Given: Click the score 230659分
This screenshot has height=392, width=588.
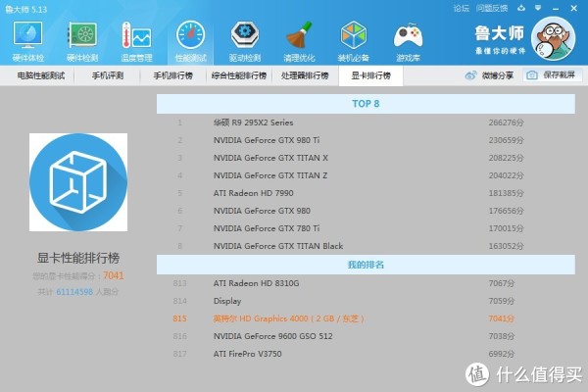Looking at the screenshot, I should pyautogui.click(x=506, y=140).
